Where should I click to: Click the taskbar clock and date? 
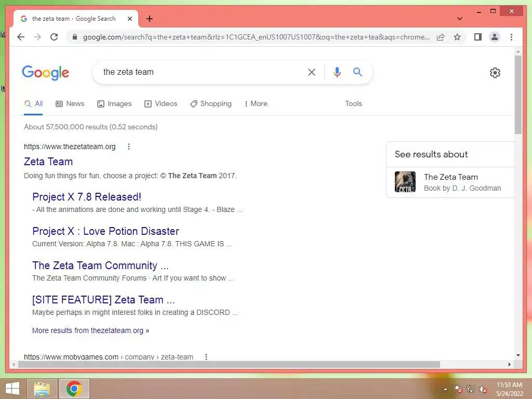[x=509, y=389]
